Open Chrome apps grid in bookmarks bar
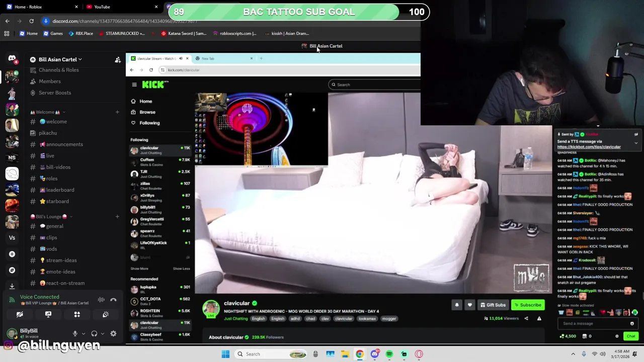 click(x=7, y=34)
